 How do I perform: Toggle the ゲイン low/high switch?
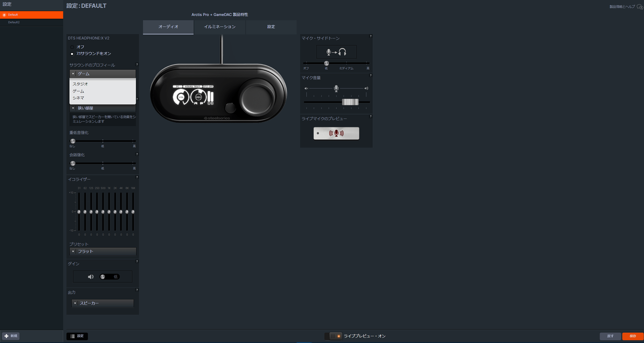[x=109, y=277]
